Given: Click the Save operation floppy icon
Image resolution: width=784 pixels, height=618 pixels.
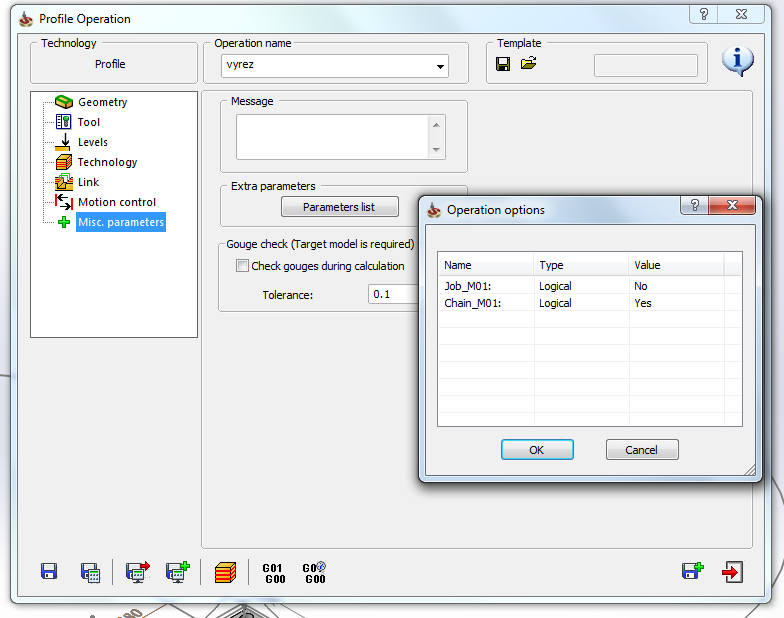Looking at the screenshot, I should tap(49, 572).
